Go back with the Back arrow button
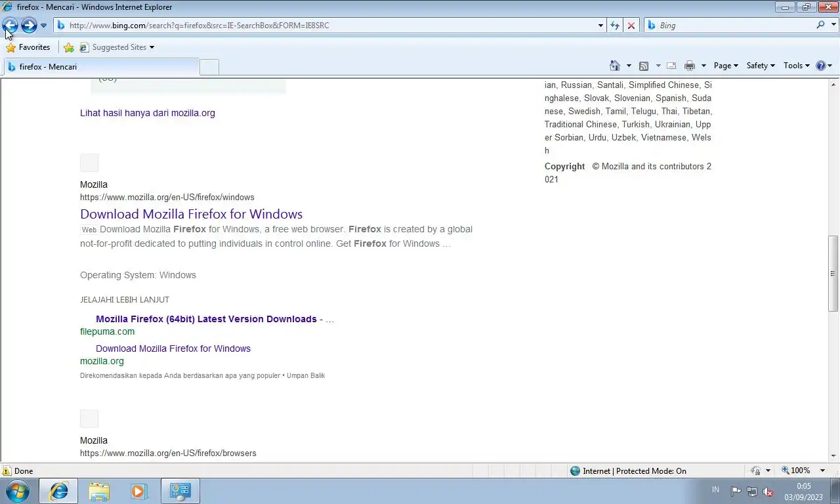The image size is (840, 504). click(10, 26)
